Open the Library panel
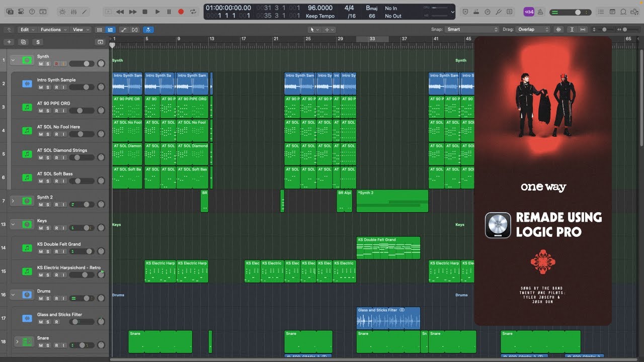 click(10, 12)
